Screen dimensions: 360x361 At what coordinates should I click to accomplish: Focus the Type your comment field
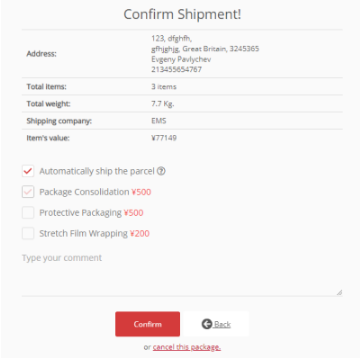coord(182,273)
